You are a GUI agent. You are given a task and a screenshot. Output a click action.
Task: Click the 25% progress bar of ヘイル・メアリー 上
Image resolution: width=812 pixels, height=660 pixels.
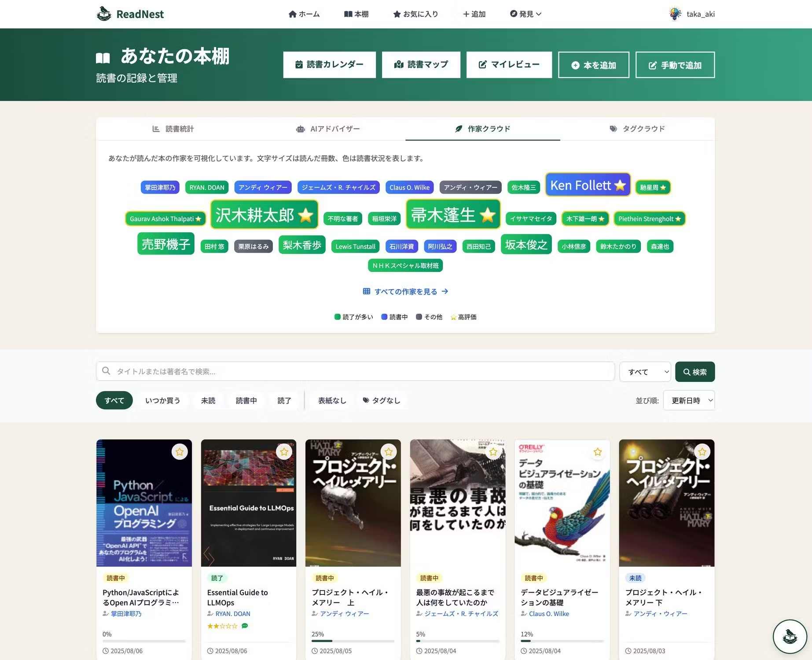(x=353, y=641)
